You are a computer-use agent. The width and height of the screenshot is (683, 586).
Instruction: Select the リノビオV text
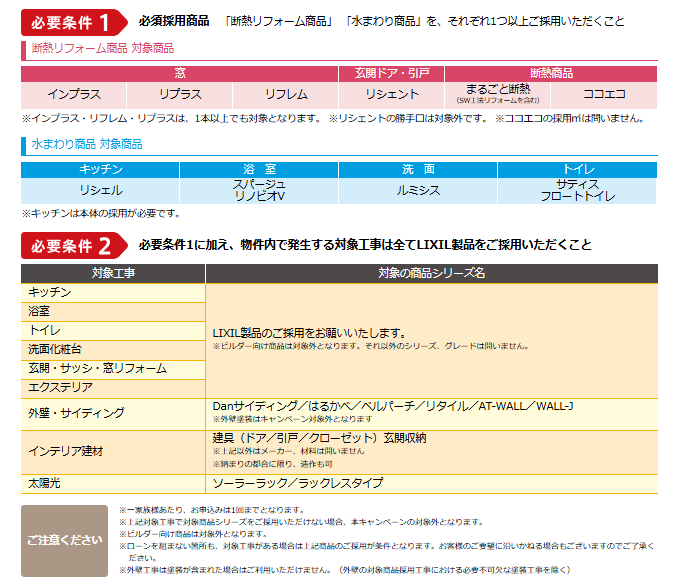pyautogui.click(x=259, y=196)
